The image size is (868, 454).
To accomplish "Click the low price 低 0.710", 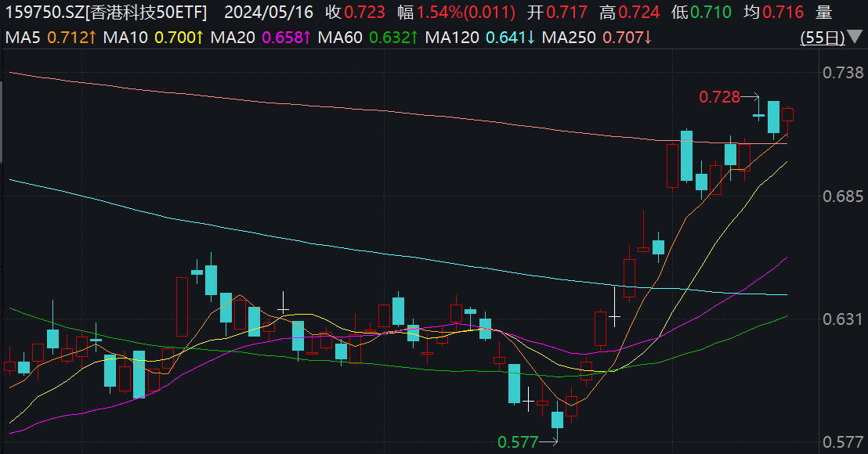I will [701, 13].
